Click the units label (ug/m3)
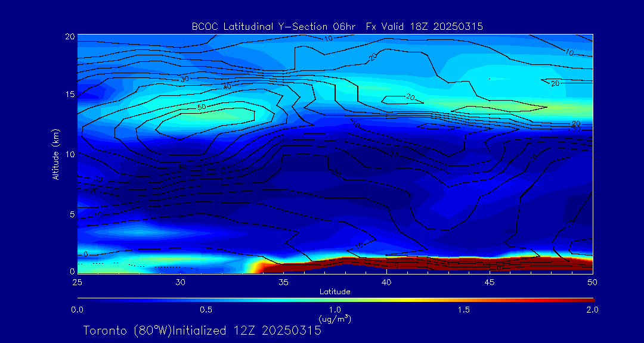This screenshot has height=343, width=644. [x=336, y=318]
